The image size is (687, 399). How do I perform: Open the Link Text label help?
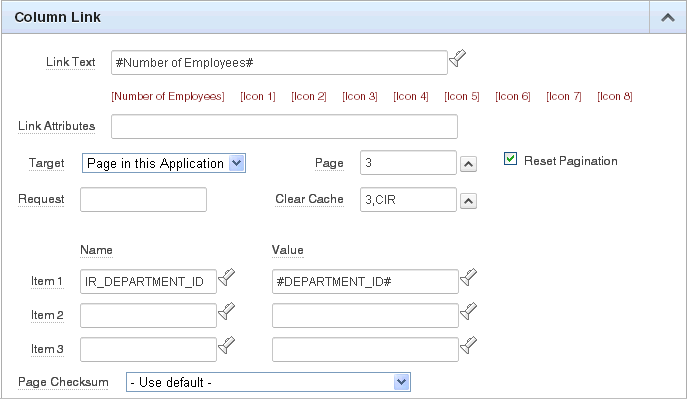click(x=71, y=62)
